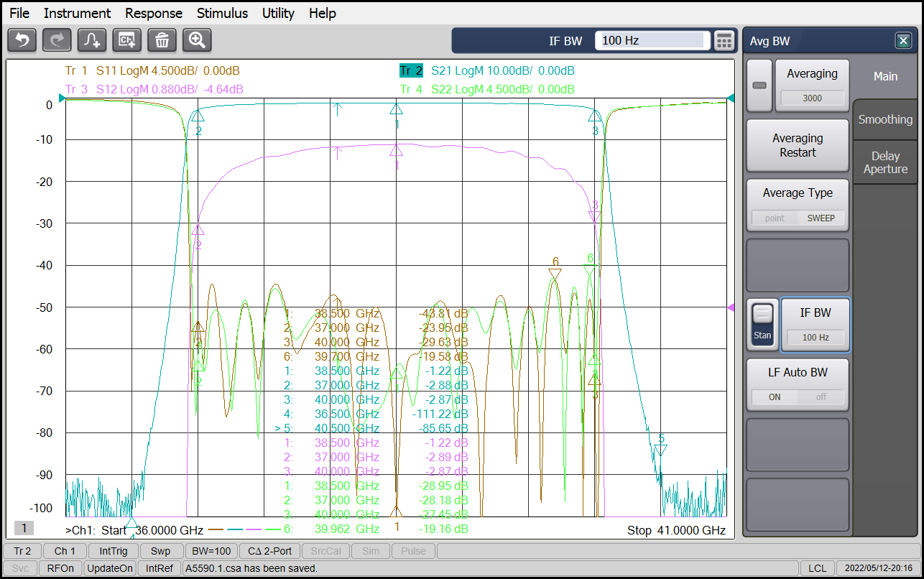Open the numeric keypad beside IF BW
The image size is (924, 579).
point(724,41)
